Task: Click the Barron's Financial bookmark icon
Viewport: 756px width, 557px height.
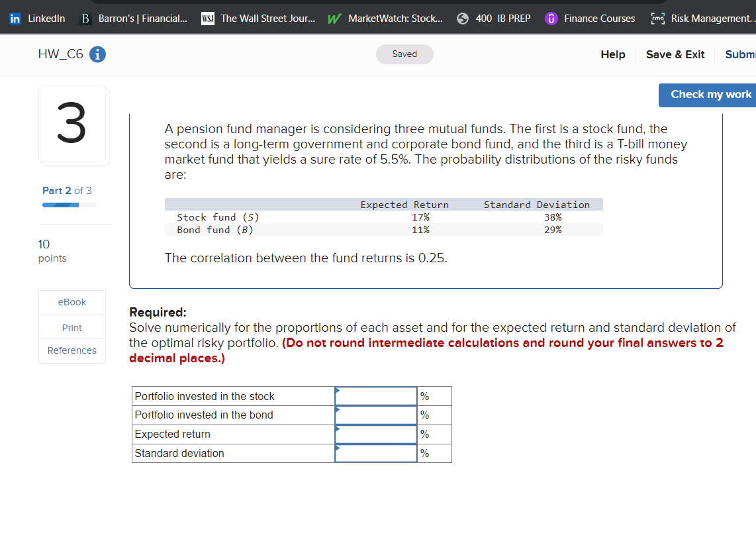Action: click(85, 18)
